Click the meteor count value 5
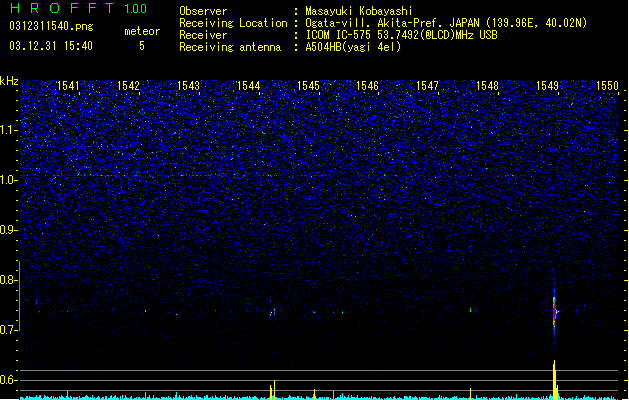Screen dimensions: 629x400 point(142,46)
